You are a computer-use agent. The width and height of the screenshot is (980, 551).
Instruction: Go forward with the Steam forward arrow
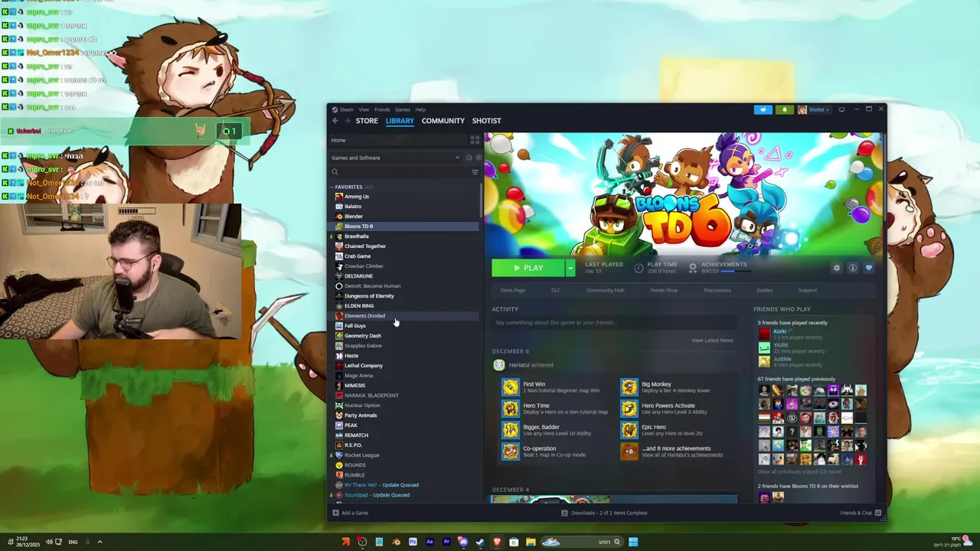coord(347,121)
